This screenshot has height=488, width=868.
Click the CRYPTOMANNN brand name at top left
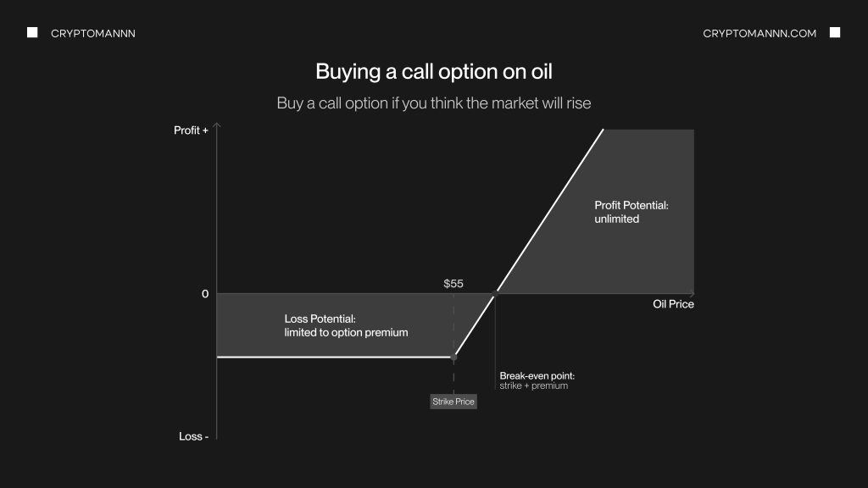93,33
